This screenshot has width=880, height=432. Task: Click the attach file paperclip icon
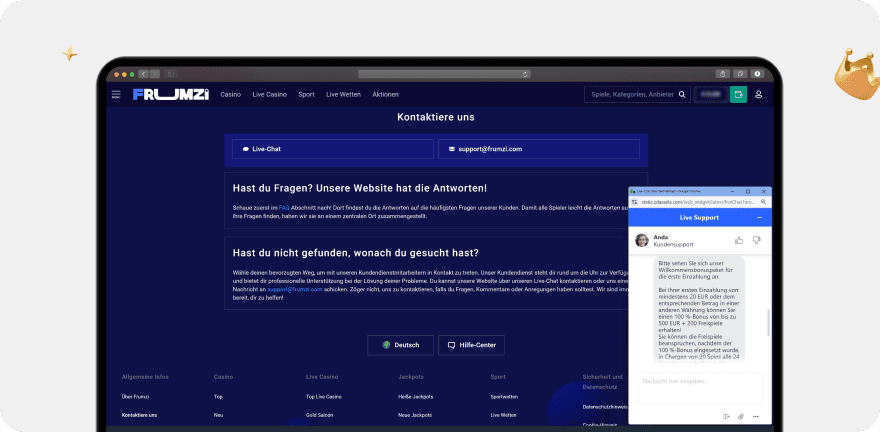[x=741, y=416]
